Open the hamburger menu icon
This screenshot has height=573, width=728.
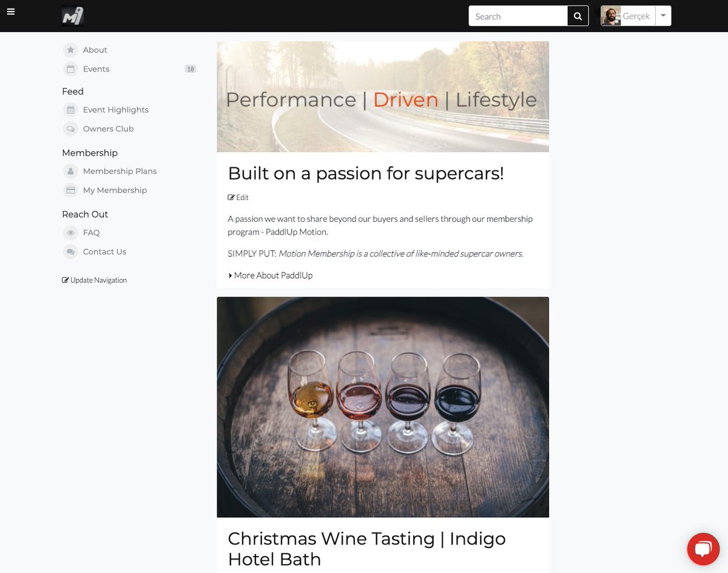[11, 12]
